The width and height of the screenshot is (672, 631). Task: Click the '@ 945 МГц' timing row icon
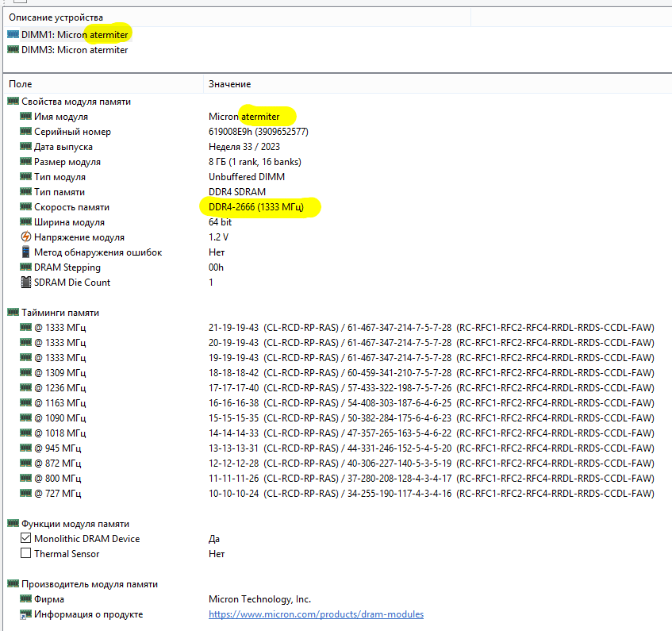point(25,448)
